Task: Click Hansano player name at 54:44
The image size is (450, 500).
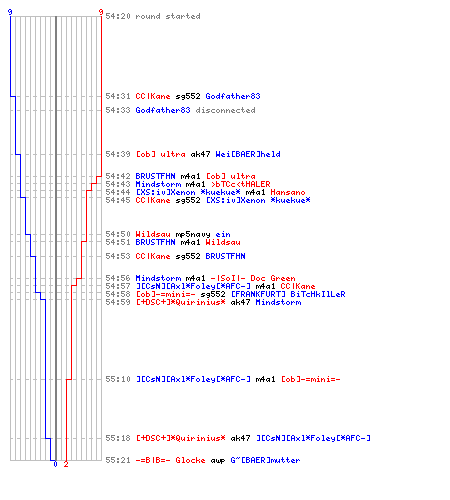Action: (x=288, y=192)
